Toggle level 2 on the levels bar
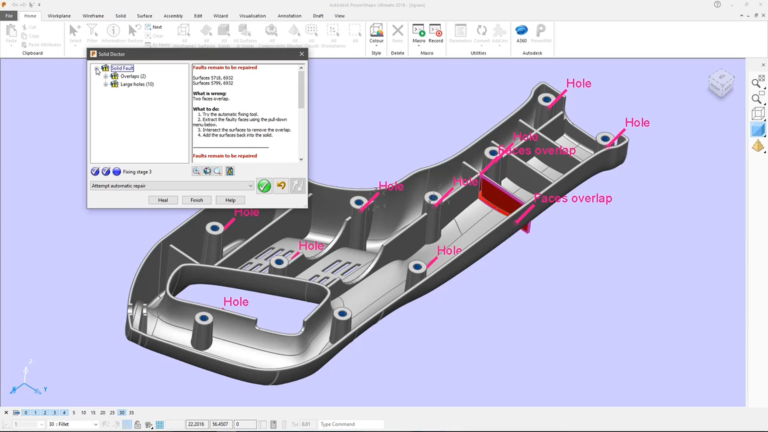 point(45,412)
